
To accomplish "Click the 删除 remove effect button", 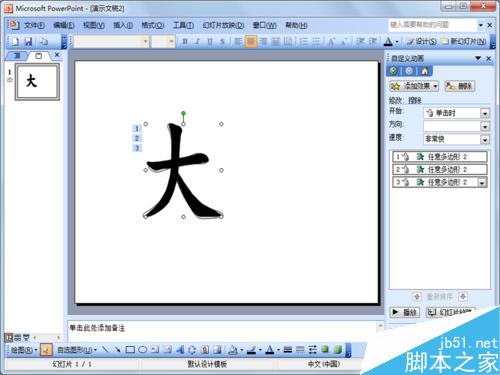I will [460, 86].
